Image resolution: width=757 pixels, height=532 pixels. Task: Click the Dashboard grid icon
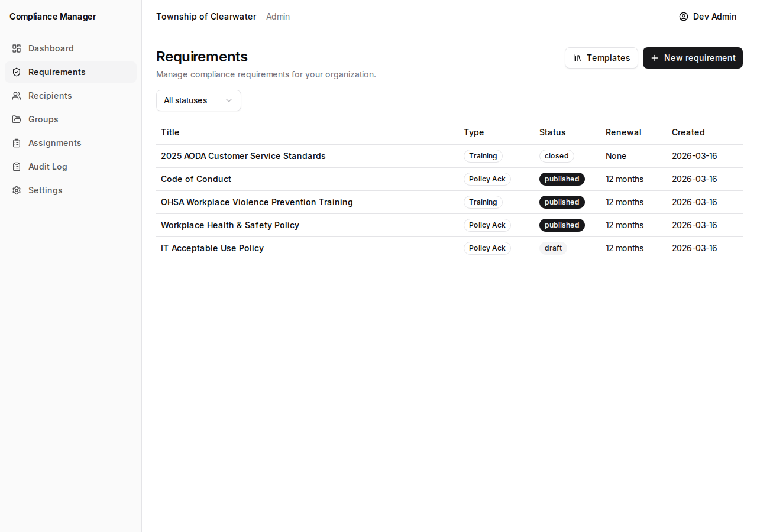(x=17, y=48)
